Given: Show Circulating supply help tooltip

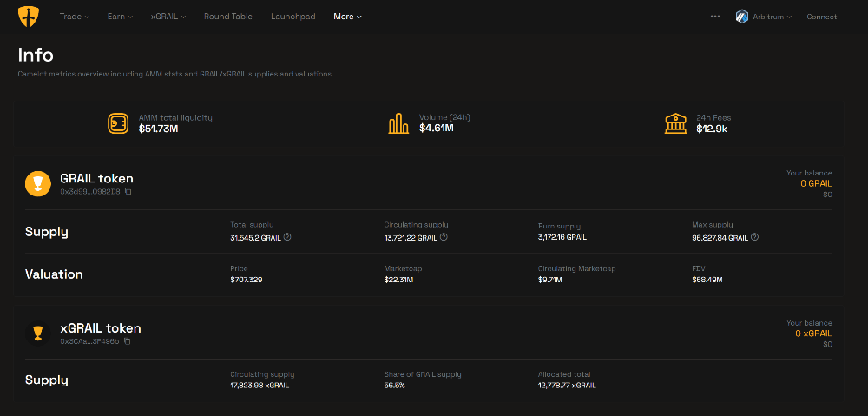Looking at the screenshot, I should click(444, 237).
